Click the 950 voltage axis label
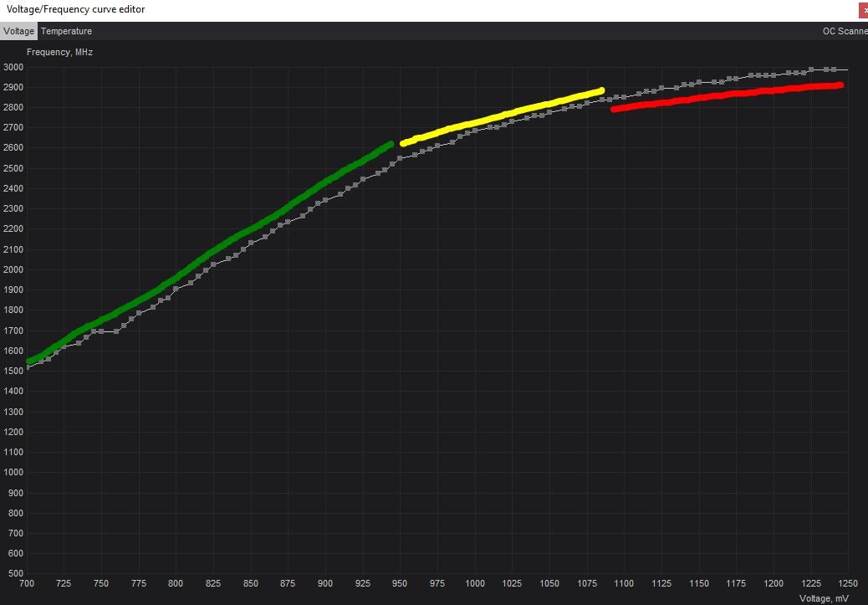The width and height of the screenshot is (868, 605). coord(400,583)
